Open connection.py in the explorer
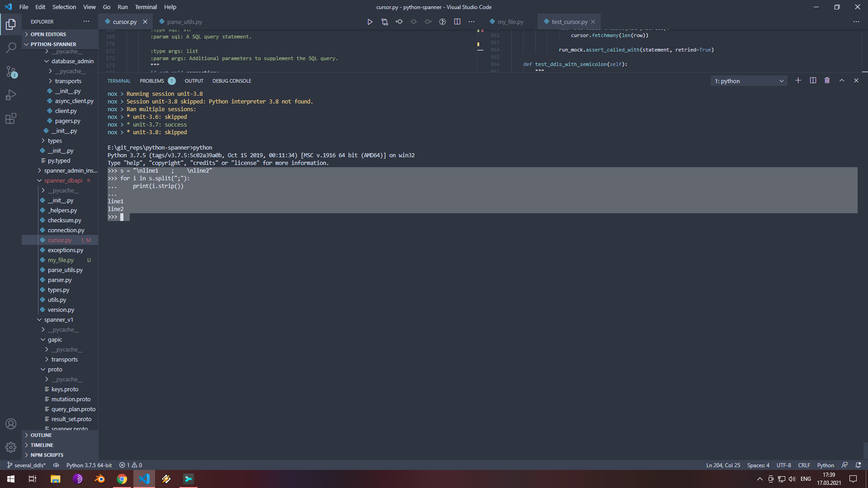 (x=66, y=230)
